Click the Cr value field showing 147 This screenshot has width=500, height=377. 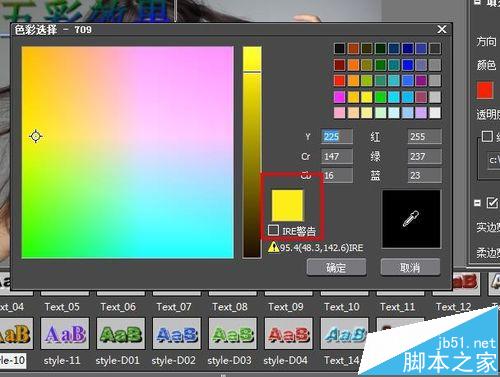pos(337,156)
